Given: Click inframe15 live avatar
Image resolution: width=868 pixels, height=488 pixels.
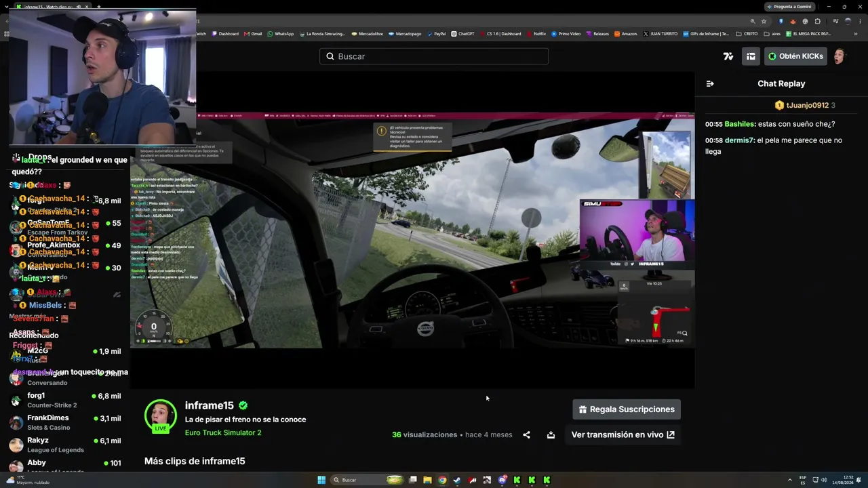Looking at the screenshot, I should [x=161, y=415].
